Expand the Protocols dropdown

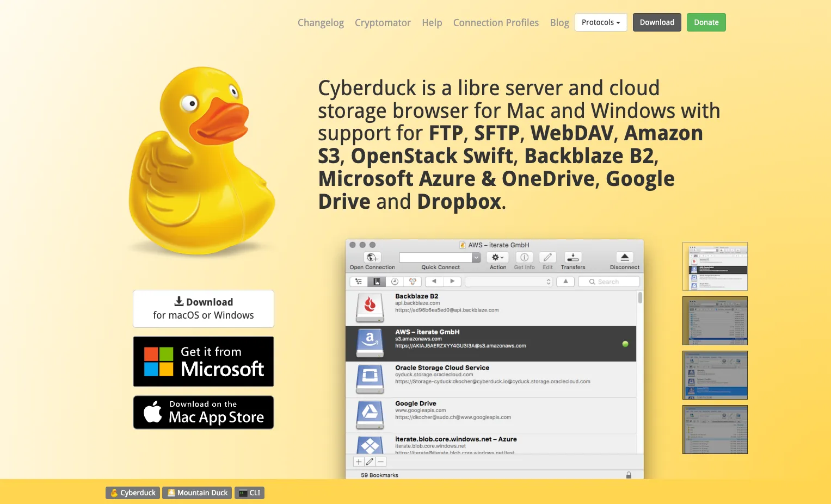pos(601,22)
